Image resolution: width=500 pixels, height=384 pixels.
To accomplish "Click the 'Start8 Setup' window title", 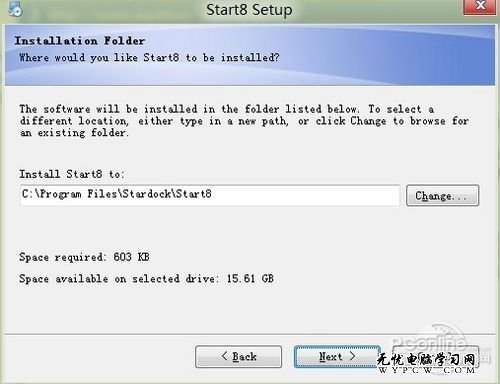I will (x=249, y=10).
